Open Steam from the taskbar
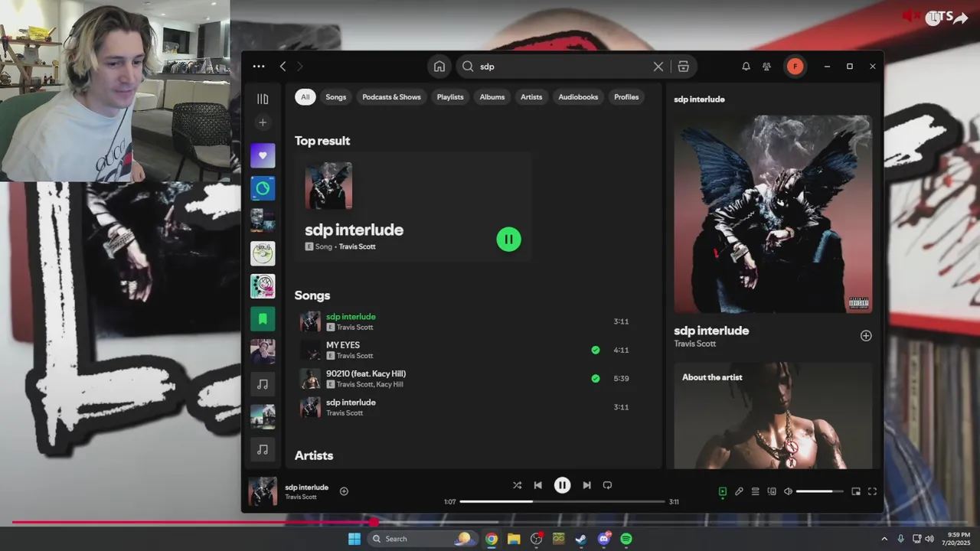This screenshot has width=980, height=551. click(581, 539)
